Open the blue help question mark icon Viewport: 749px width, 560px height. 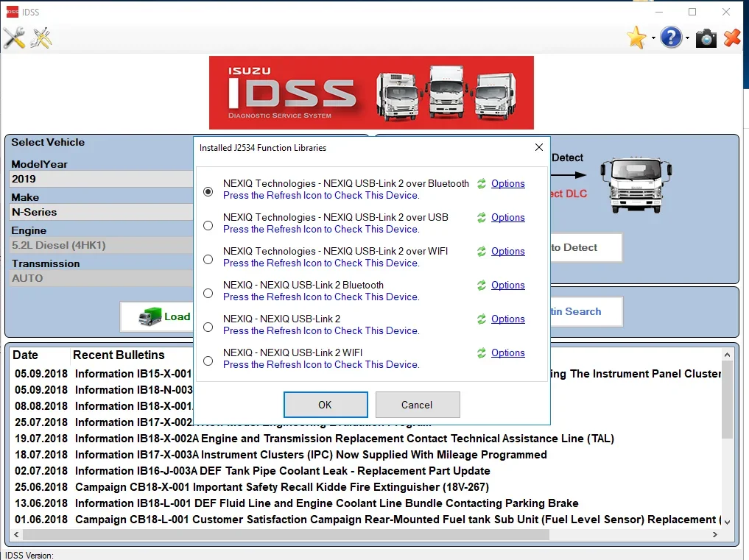click(x=671, y=38)
